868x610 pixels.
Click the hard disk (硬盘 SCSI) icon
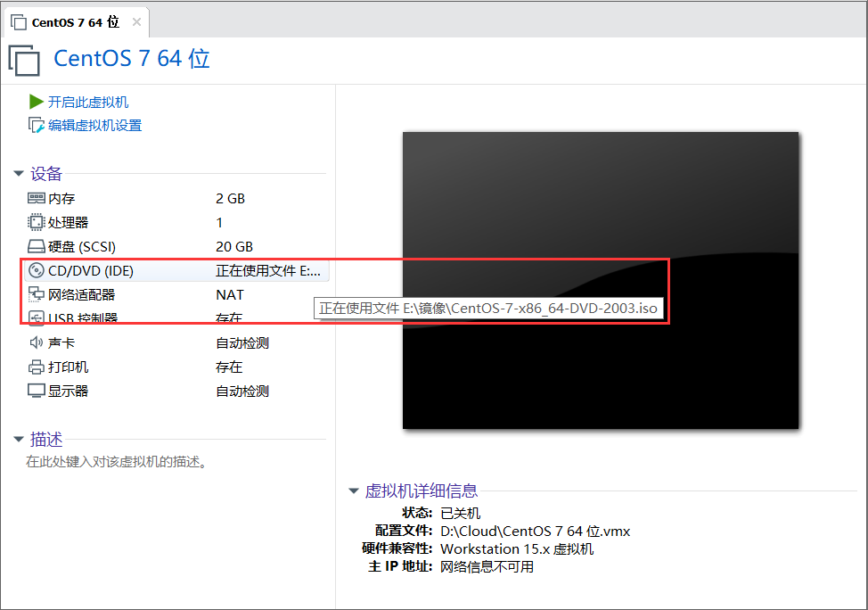click(36, 246)
